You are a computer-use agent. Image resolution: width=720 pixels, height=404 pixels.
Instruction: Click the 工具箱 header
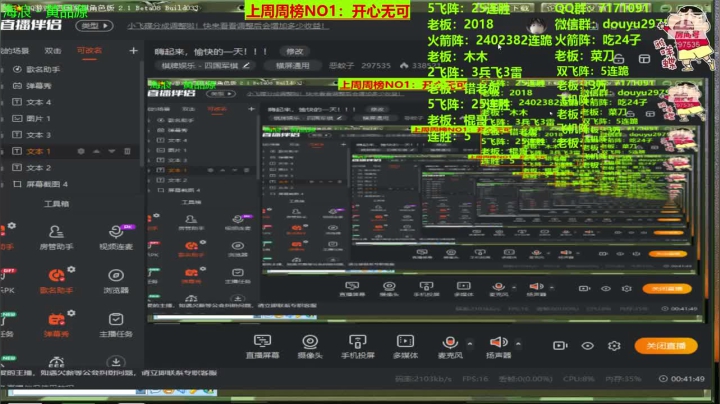(x=56, y=204)
